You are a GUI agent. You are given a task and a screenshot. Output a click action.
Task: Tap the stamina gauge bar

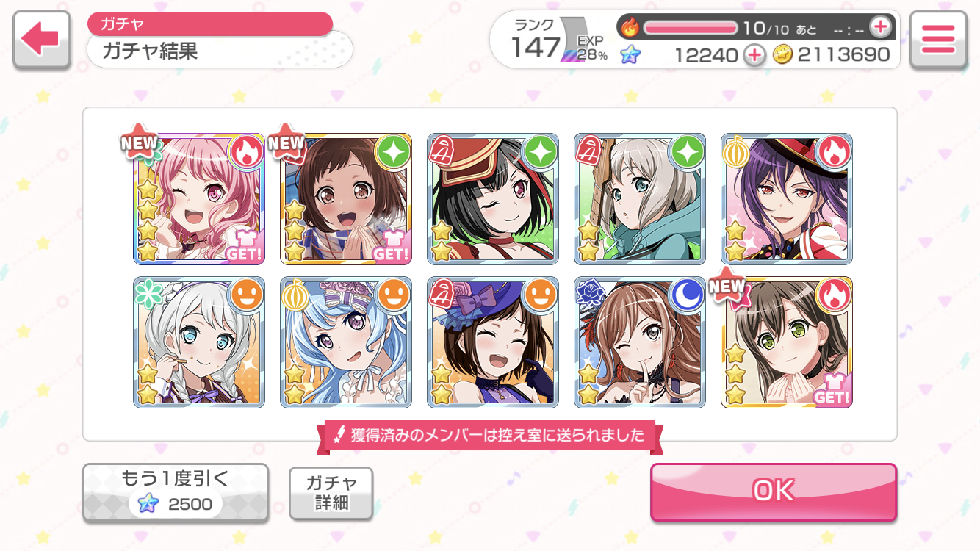point(691,28)
